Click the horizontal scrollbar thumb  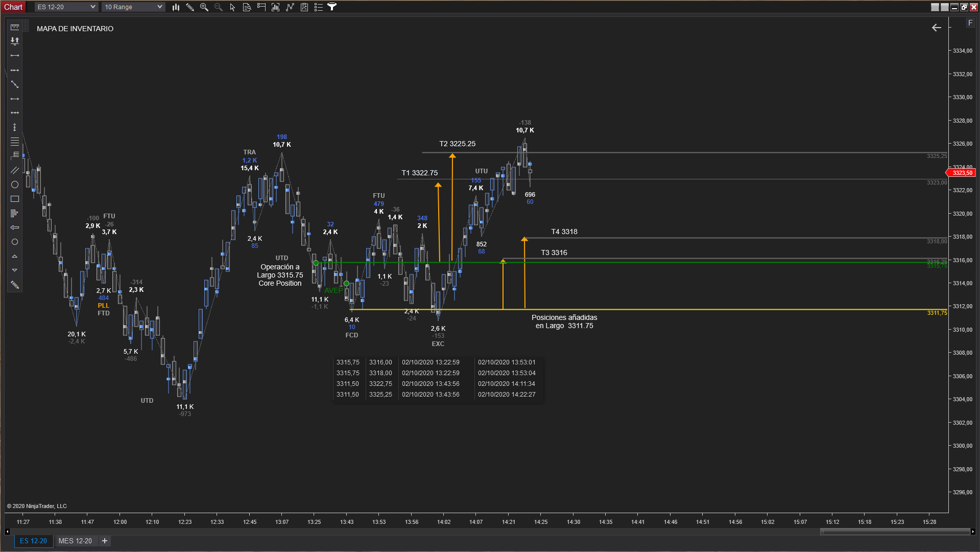coord(895,532)
